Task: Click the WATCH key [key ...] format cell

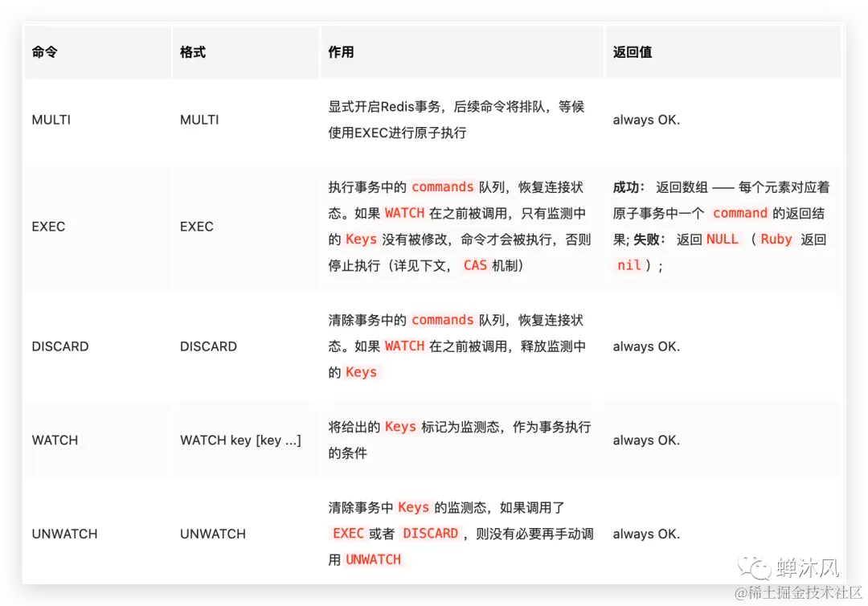Action: coord(240,440)
